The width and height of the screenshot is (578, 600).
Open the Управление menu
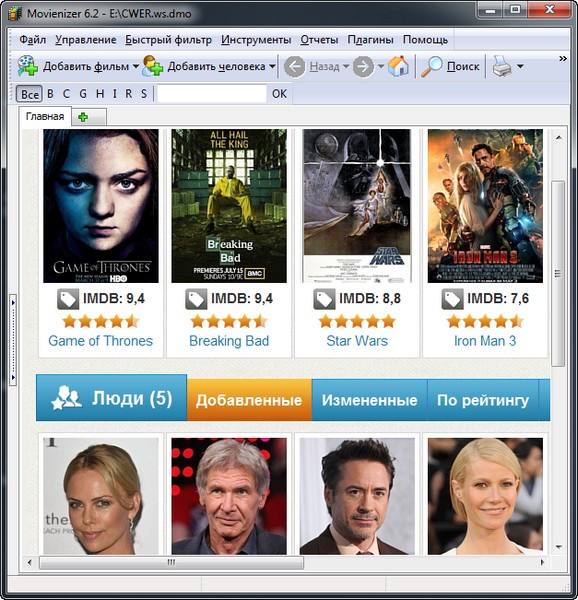tap(86, 40)
